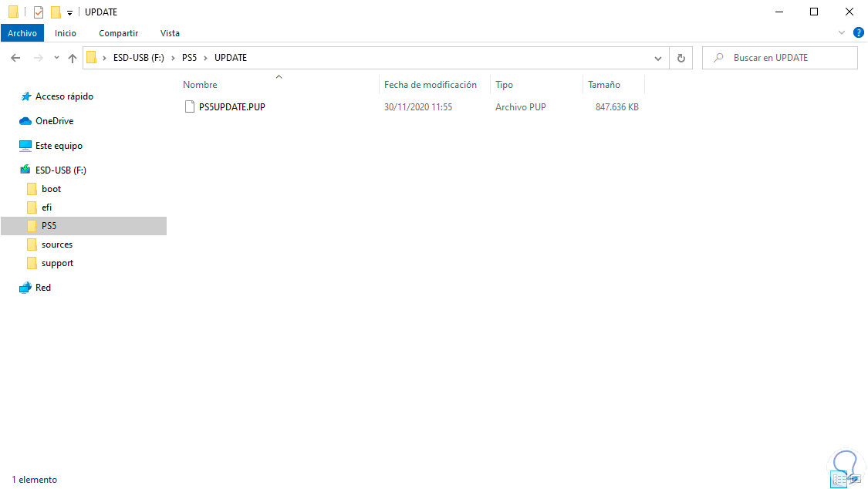The width and height of the screenshot is (868, 489).
Task: Focus the Buscar en UPDATE search box
Action: tap(780, 58)
